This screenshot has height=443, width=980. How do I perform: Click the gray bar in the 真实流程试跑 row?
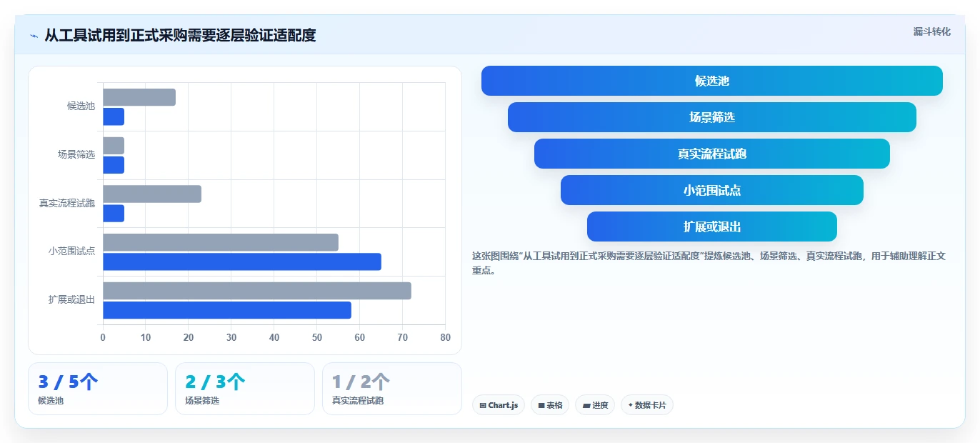coord(152,194)
